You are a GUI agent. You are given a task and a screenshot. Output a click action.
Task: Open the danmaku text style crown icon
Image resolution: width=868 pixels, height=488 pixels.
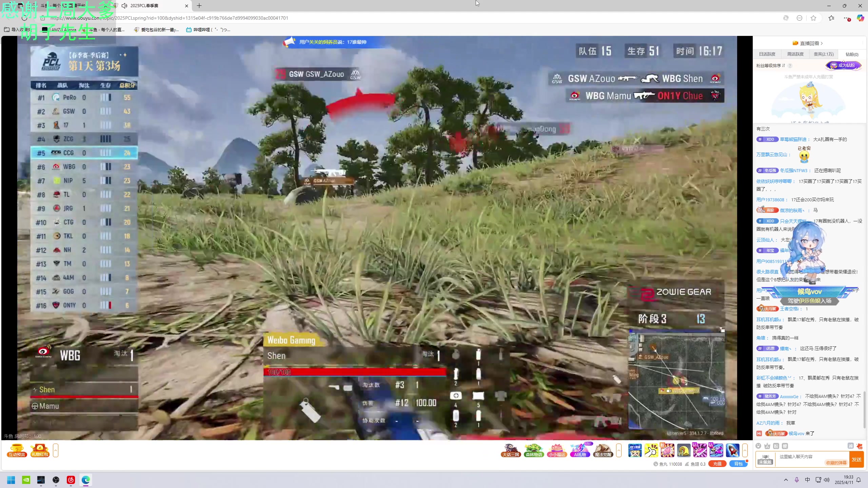pyautogui.click(x=767, y=446)
